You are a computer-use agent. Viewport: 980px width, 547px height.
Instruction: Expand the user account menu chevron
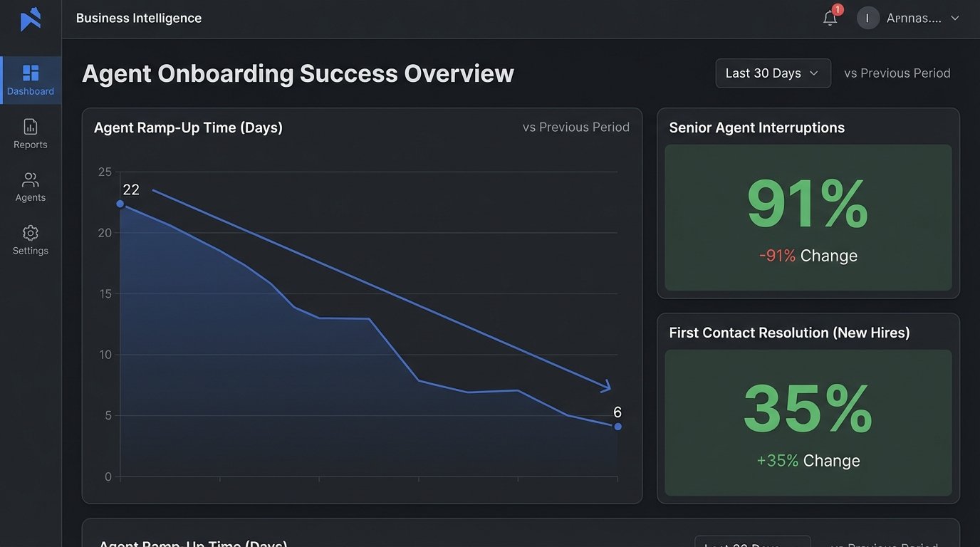[954, 18]
